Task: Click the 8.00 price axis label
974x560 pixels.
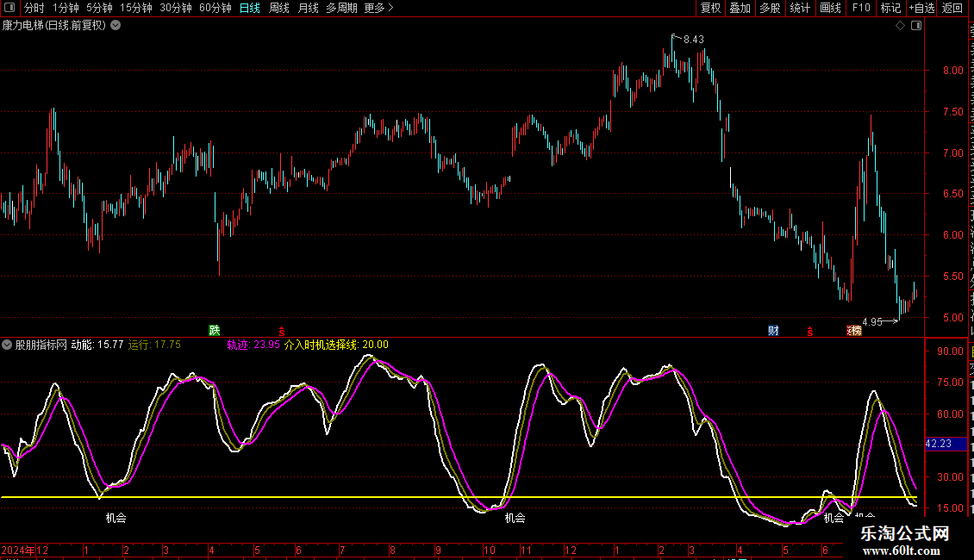Action: click(x=952, y=70)
